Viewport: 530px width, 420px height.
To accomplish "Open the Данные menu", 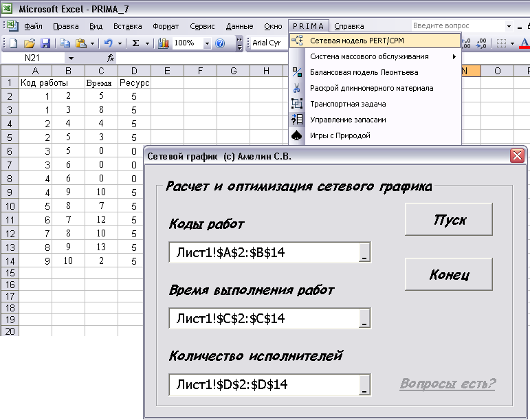I will (239, 26).
